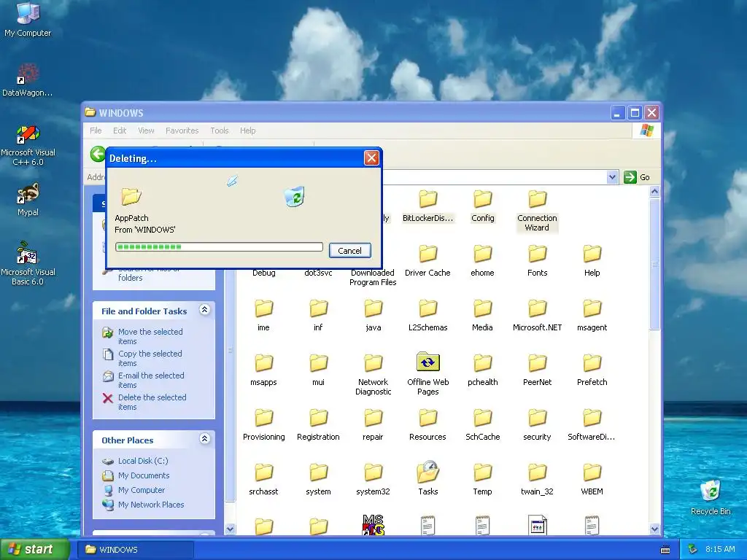Open Local Disk (C:) link
Screen dimensions: 747x560
[x=143, y=461]
